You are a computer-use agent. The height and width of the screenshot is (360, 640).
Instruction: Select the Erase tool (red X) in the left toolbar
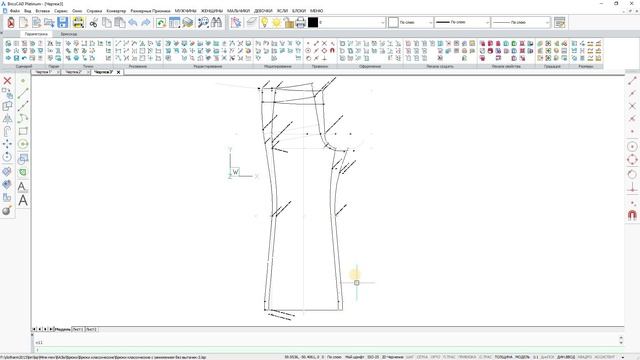click(x=7, y=81)
